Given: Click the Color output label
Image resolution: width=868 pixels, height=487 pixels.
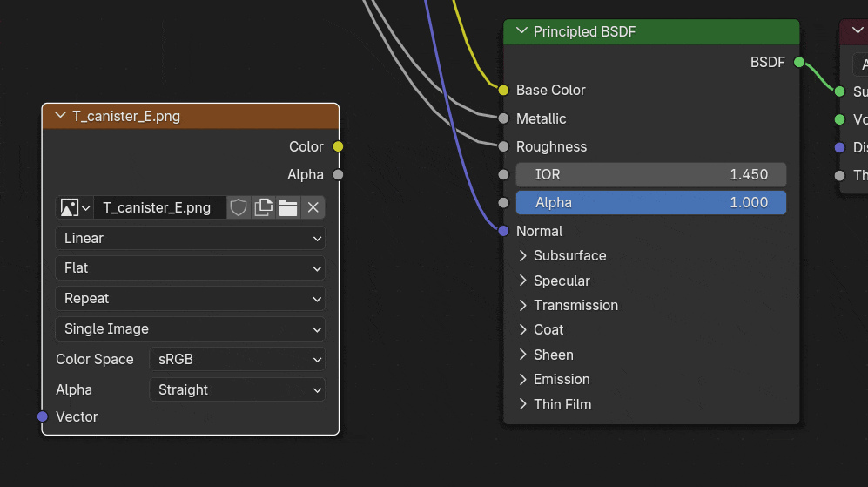Looking at the screenshot, I should [306, 147].
